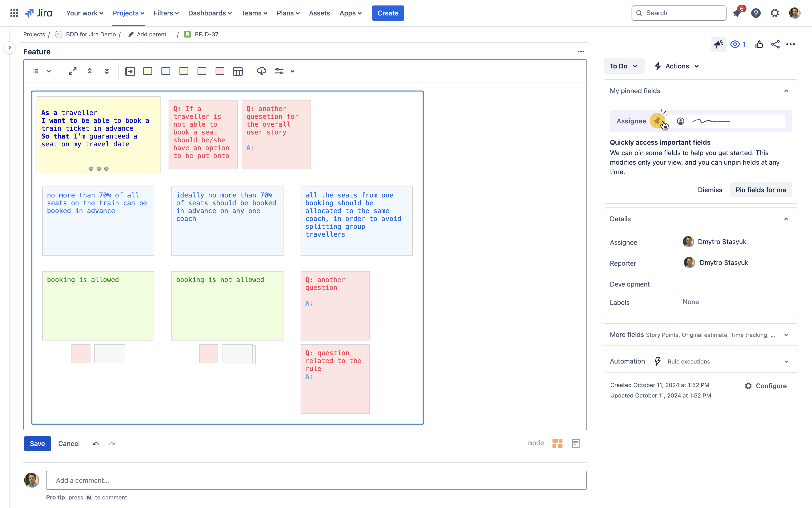The image size is (812, 508).
Task: Open the Projects menu
Action: pyautogui.click(x=128, y=13)
